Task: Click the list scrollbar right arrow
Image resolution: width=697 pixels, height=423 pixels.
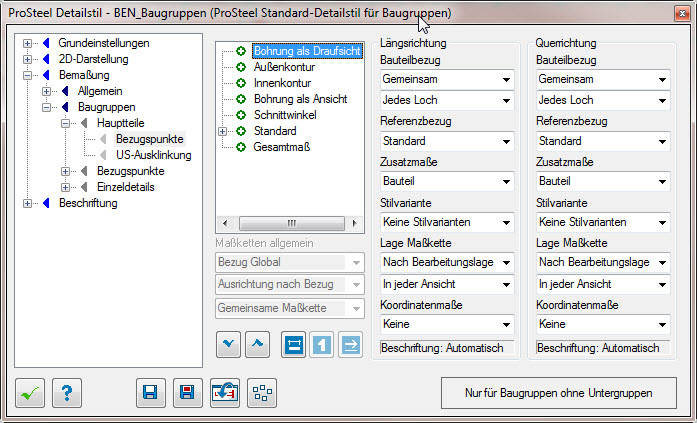Action: click(354, 223)
